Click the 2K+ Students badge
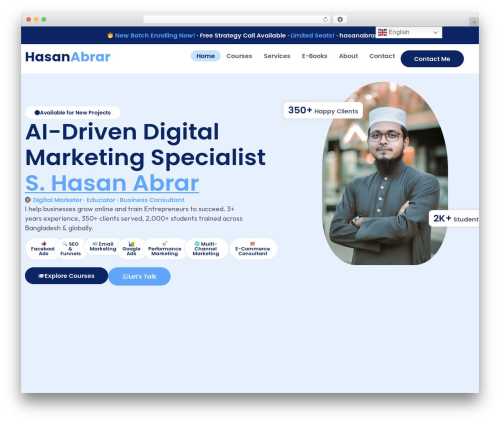 click(x=455, y=219)
